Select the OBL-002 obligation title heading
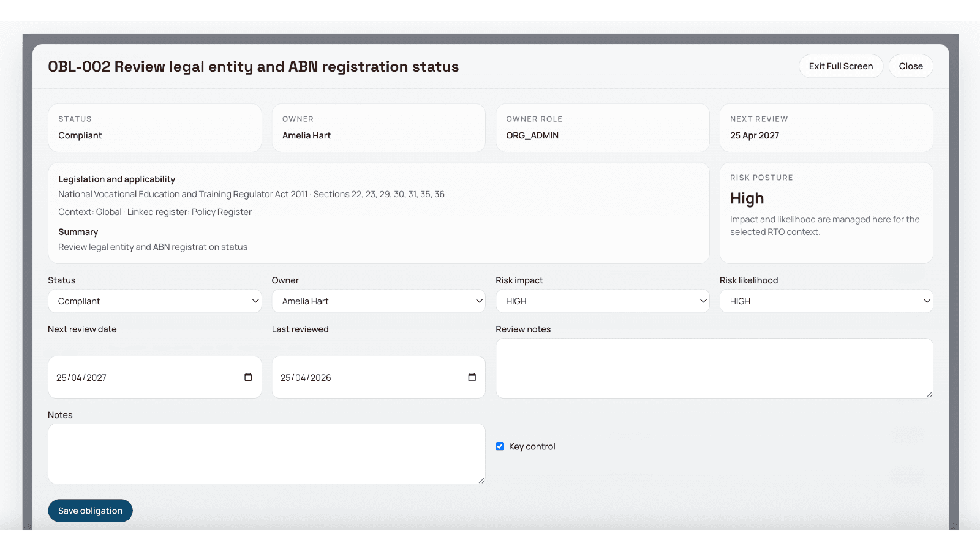This screenshot has height=551, width=980. [x=254, y=67]
